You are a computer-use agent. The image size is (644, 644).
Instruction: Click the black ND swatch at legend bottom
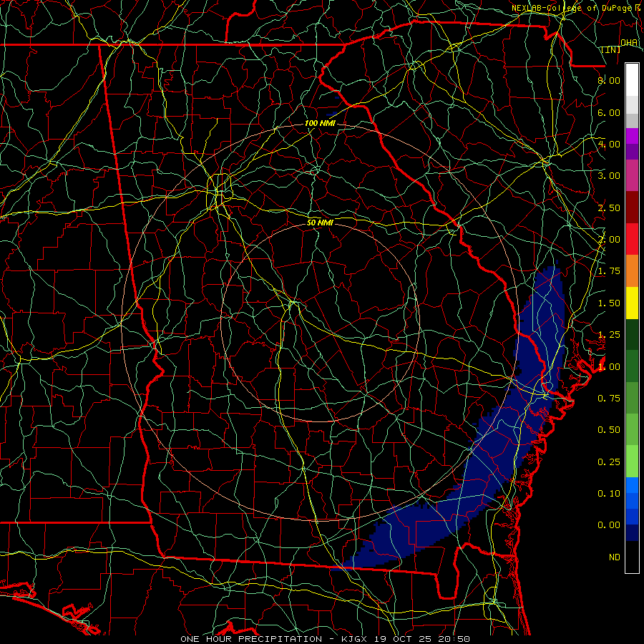click(632, 557)
